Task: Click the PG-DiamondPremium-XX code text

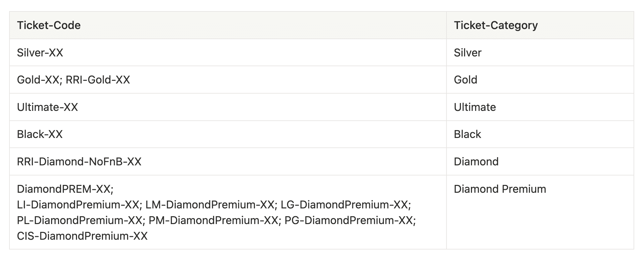Action: click(349, 220)
